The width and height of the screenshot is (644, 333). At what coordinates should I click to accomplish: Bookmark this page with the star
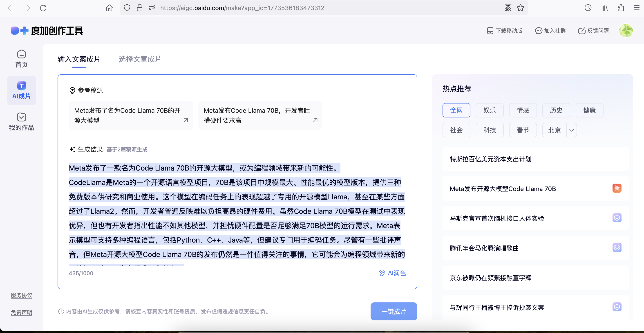point(521,8)
